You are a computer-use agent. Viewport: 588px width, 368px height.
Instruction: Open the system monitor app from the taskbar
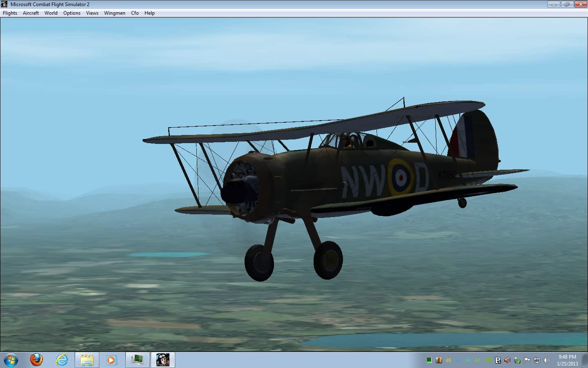coord(138,360)
